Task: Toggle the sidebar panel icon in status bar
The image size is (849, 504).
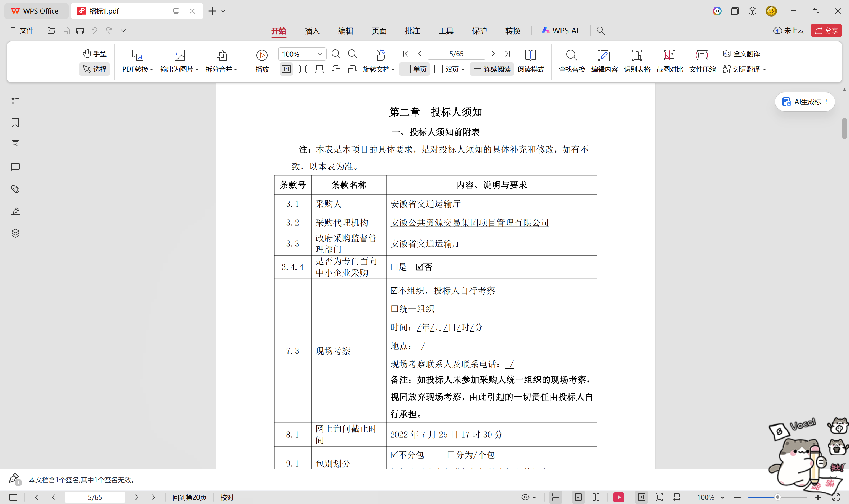Action: point(13,497)
